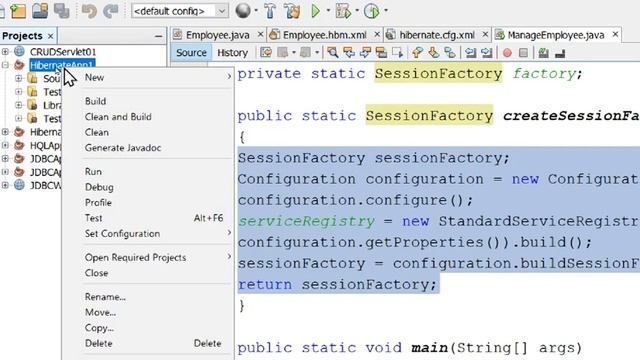Viewport: 640px width, 360px height.
Task: Switch to Employee.hbm.xml tab
Action: [x=324, y=35]
